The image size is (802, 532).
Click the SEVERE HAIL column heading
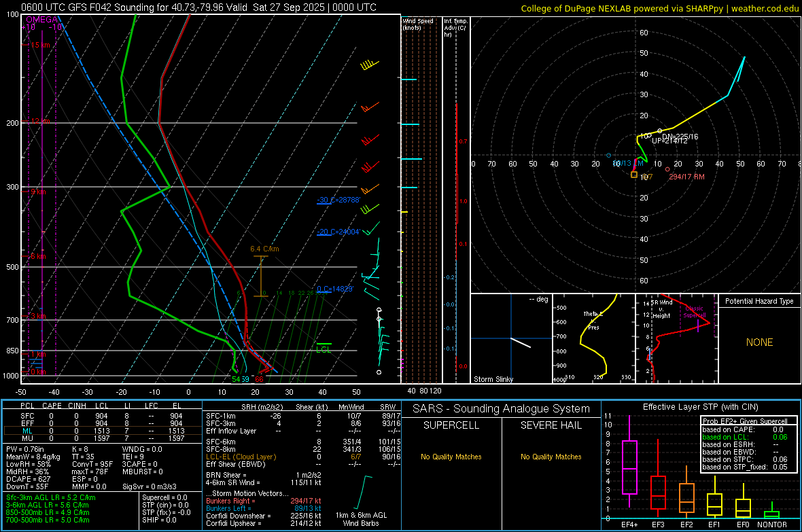point(551,425)
